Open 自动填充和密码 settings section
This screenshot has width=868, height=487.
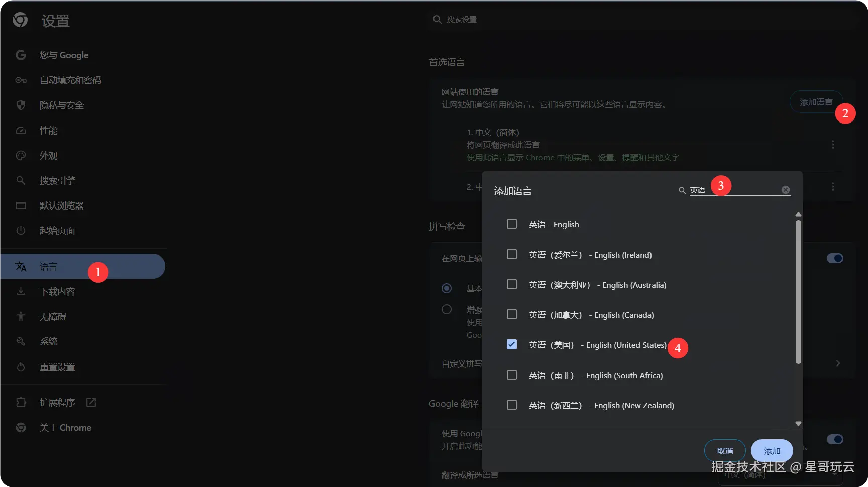[83, 80]
